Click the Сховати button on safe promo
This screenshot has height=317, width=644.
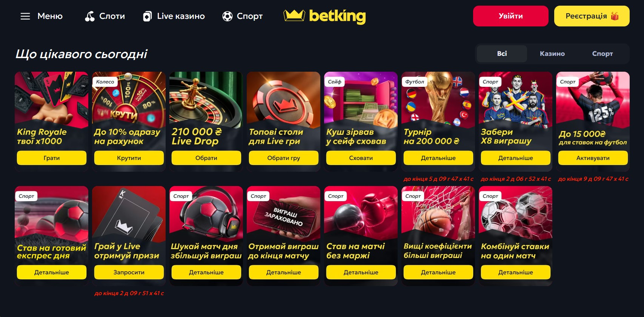(x=361, y=158)
